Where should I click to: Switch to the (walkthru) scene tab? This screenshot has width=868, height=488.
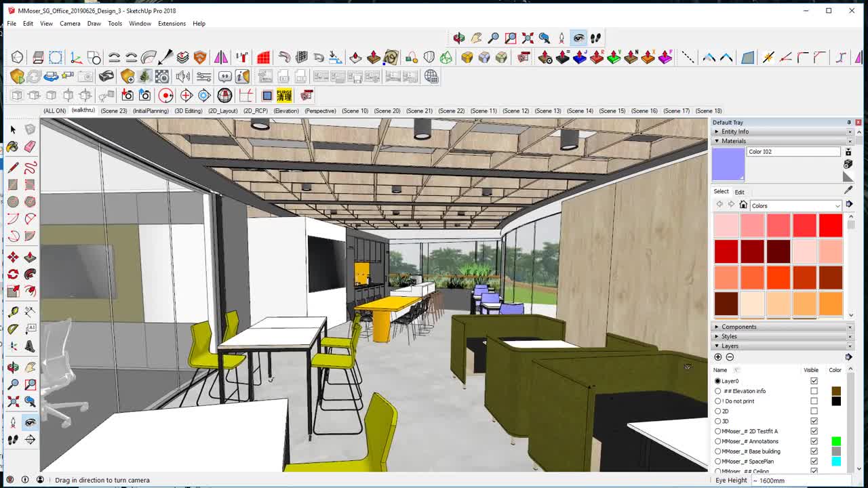tap(83, 110)
